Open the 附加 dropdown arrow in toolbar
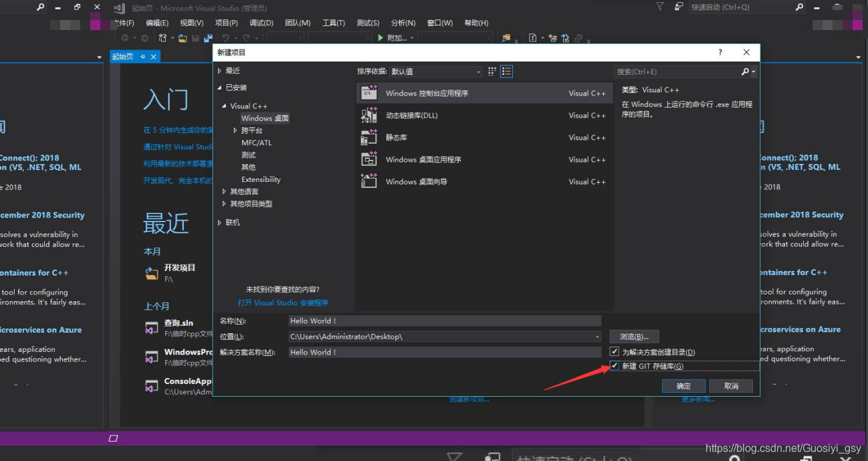 point(412,38)
